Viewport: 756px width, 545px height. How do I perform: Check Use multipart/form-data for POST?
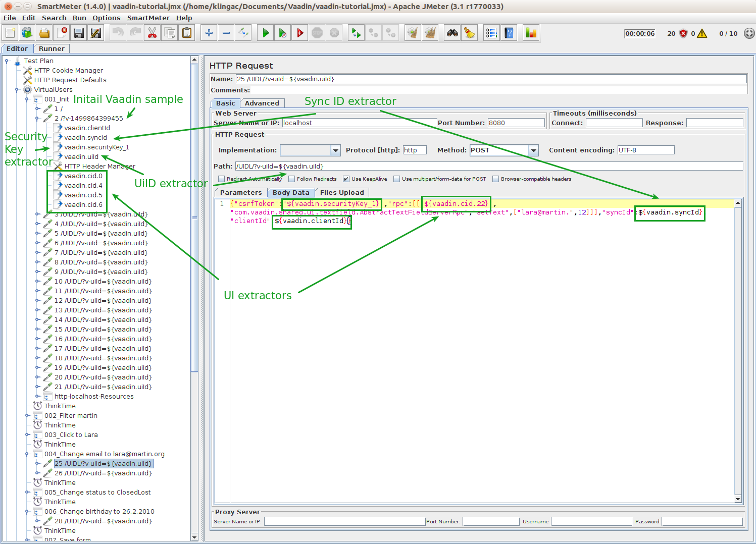[x=396, y=179]
